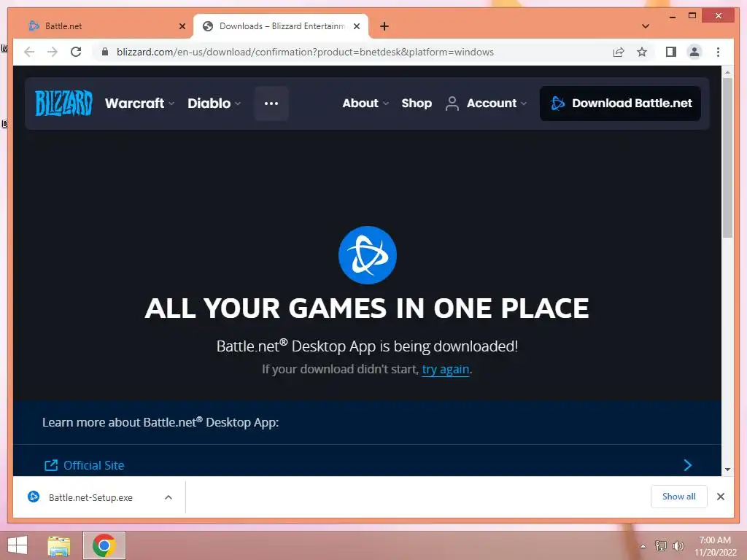Screen dimensions: 747x560
Task: Click Battle.net-Setup.exe file icon
Action: pyautogui.click(x=34, y=497)
